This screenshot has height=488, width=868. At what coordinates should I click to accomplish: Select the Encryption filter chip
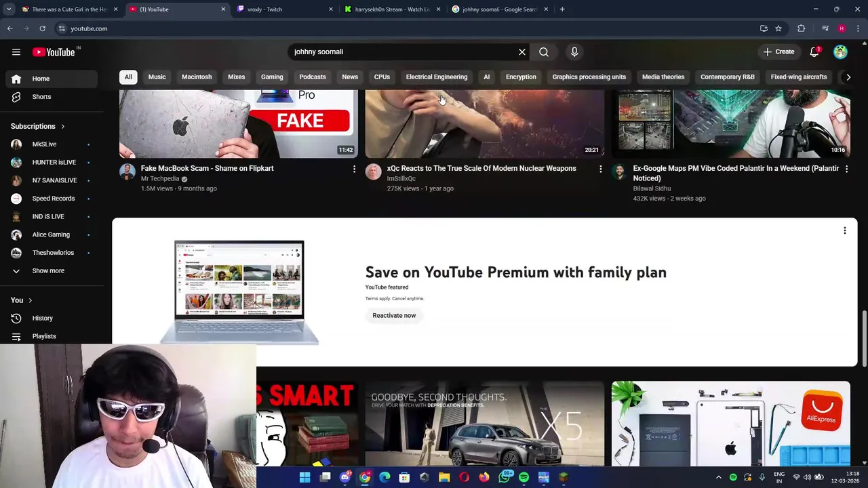521,77
